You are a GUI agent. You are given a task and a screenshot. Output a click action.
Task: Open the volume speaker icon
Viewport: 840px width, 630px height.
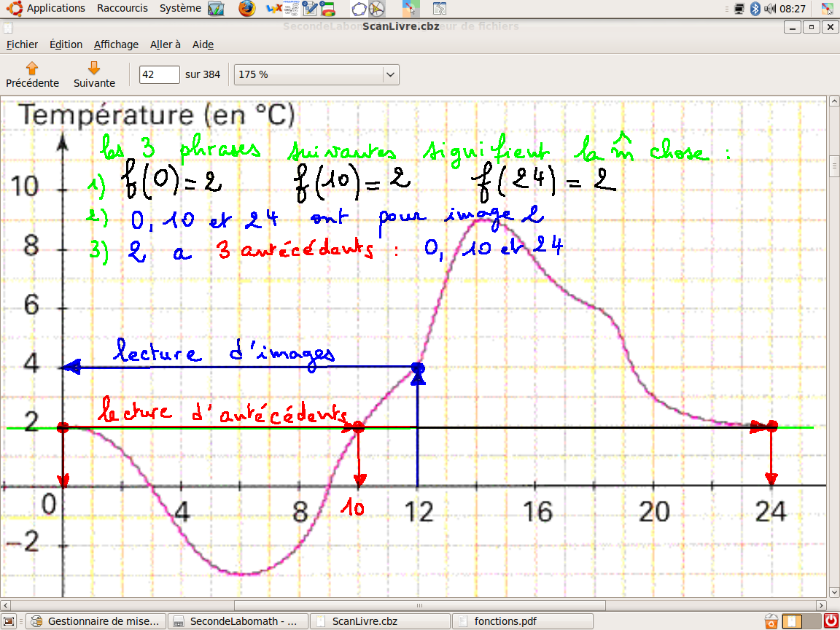(770, 9)
